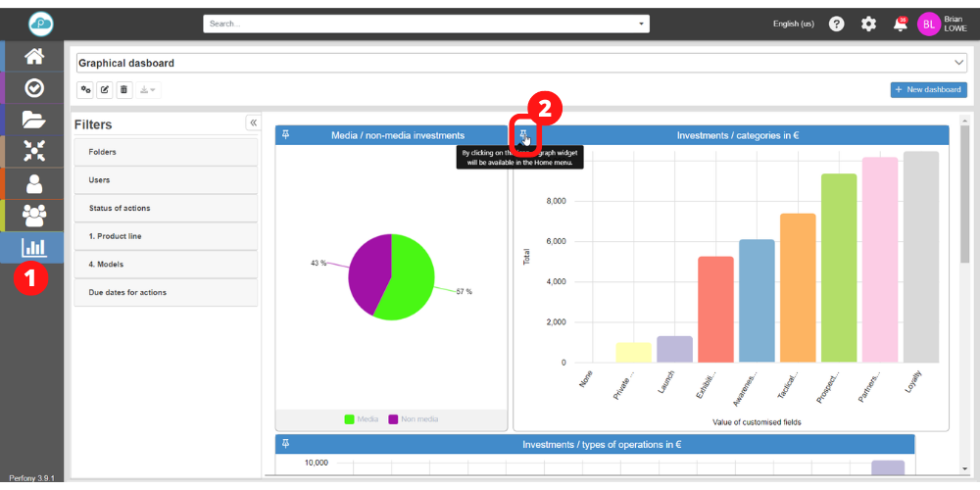
Task: Open the Graphical dashboard selector dropdown
Action: [x=958, y=63]
